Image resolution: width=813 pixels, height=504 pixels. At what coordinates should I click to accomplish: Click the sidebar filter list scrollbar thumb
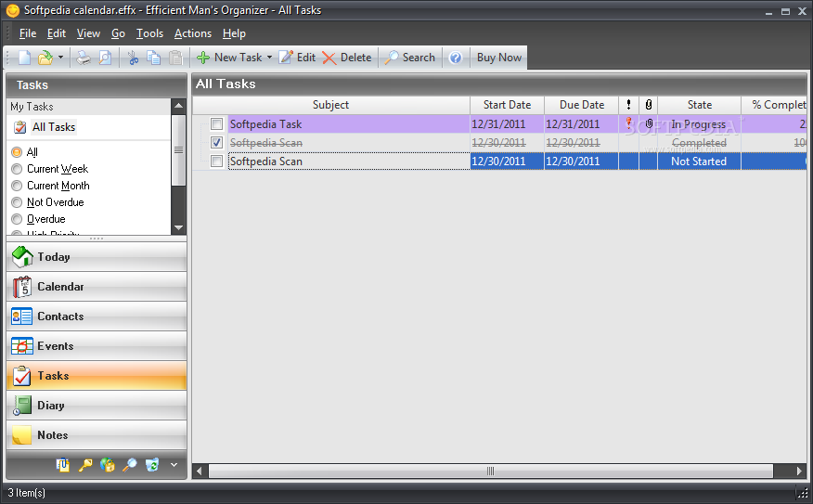click(179, 149)
